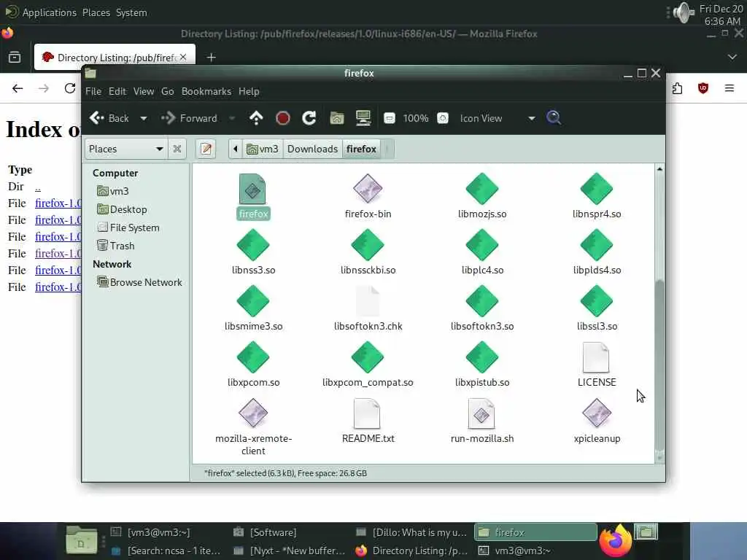
Task: Zoom out with the minus icon
Action: click(x=390, y=118)
